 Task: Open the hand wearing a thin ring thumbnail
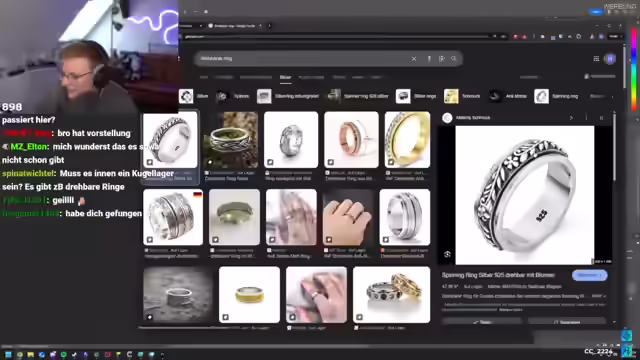(348, 217)
